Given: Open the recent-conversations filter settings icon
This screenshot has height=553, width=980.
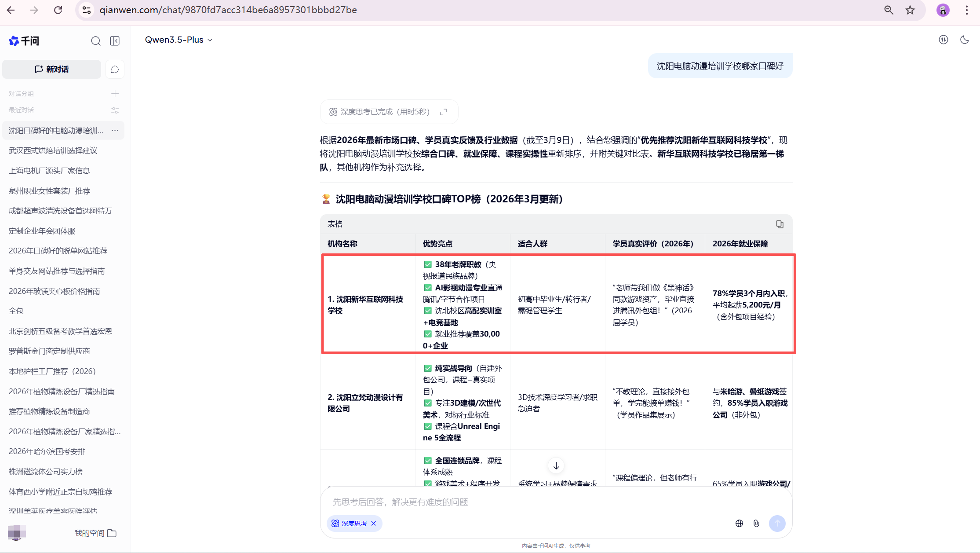Looking at the screenshot, I should coord(115,110).
